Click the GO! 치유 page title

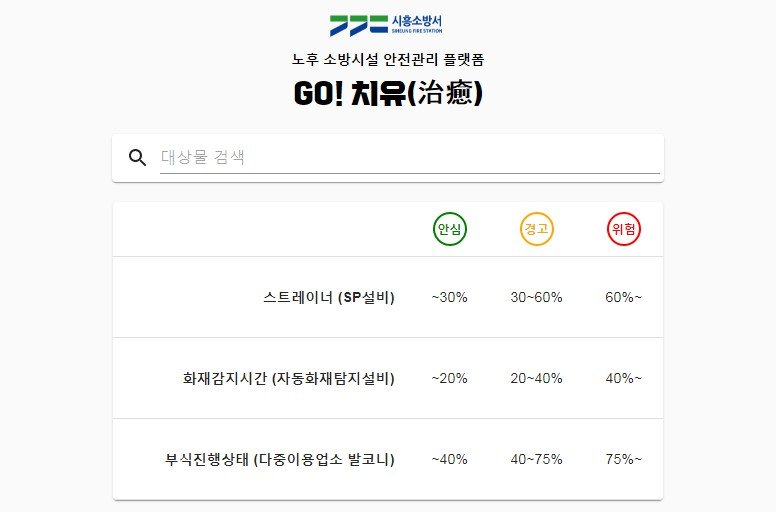click(x=388, y=93)
